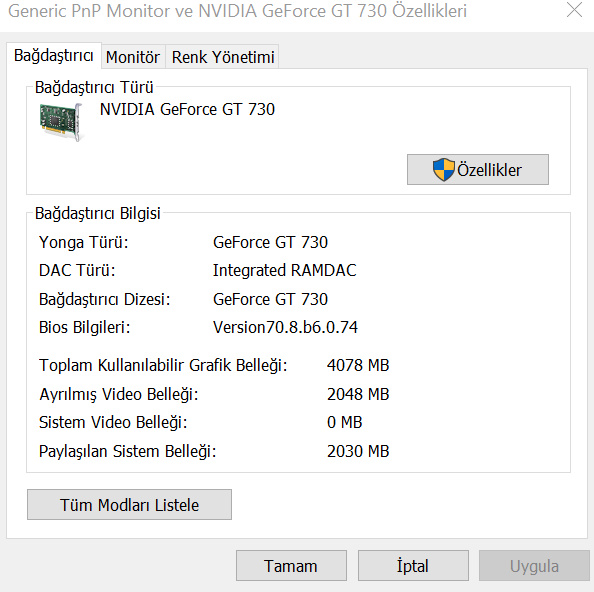Viewport: 594px width, 592px height.
Task: Switch to the Monitör tab
Action: [x=133, y=57]
